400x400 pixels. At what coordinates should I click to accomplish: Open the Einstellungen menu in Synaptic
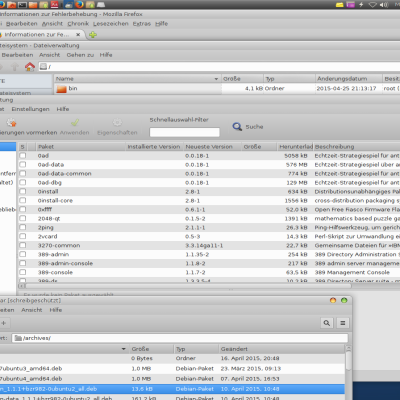coord(30,109)
